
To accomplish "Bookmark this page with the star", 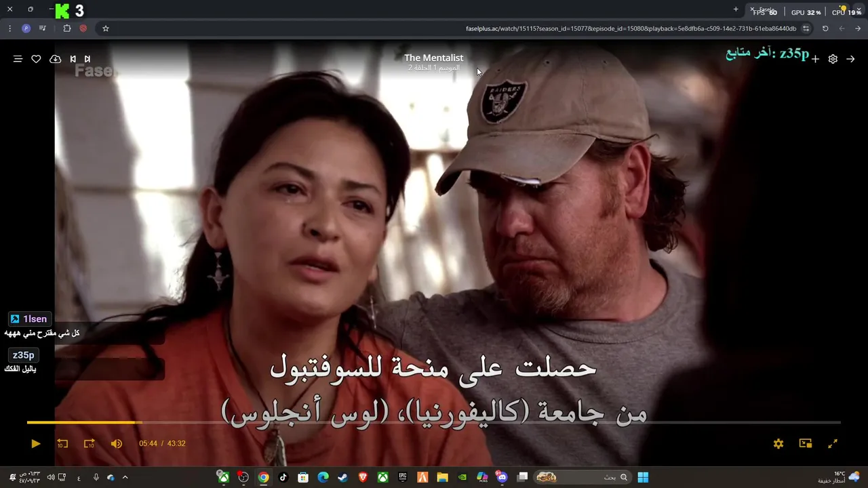I will point(106,28).
